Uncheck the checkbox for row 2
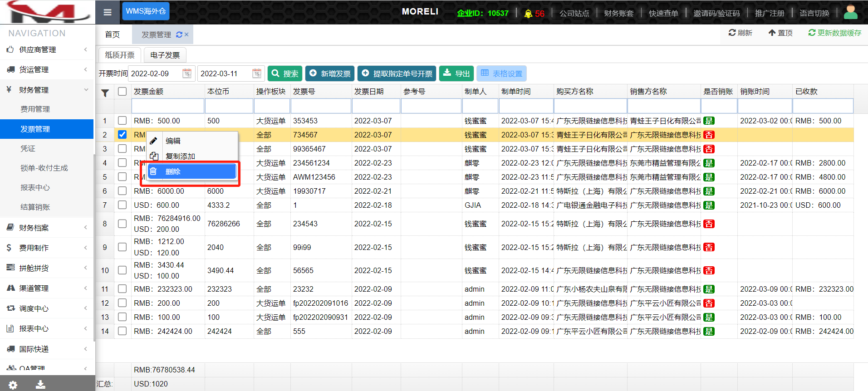Screen dimensions: 868x391 pos(122,135)
